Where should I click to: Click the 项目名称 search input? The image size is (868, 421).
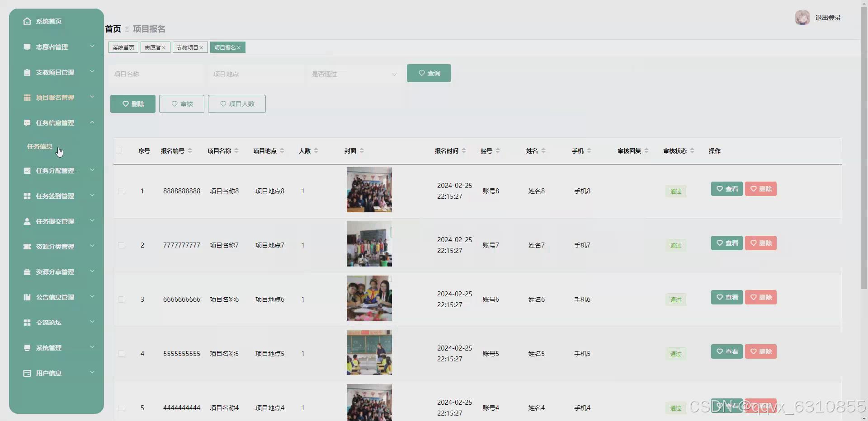(156, 74)
